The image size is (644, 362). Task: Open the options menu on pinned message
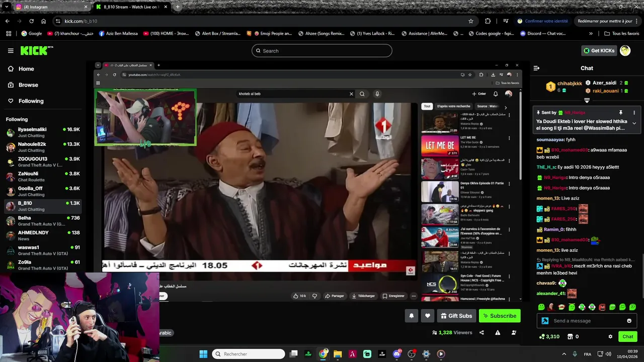[634, 113]
